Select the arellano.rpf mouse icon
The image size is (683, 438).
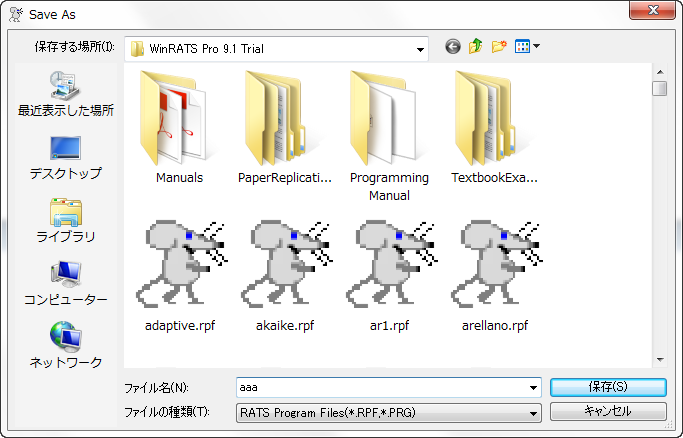(497, 263)
